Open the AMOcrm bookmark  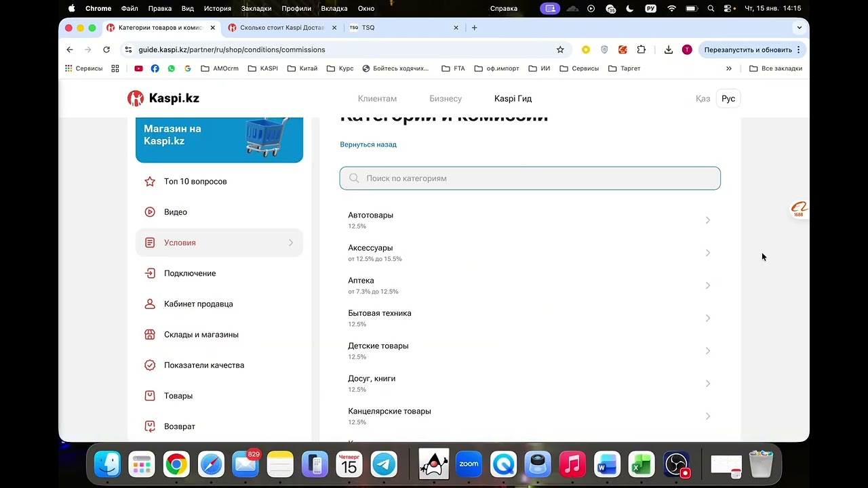pos(220,68)
